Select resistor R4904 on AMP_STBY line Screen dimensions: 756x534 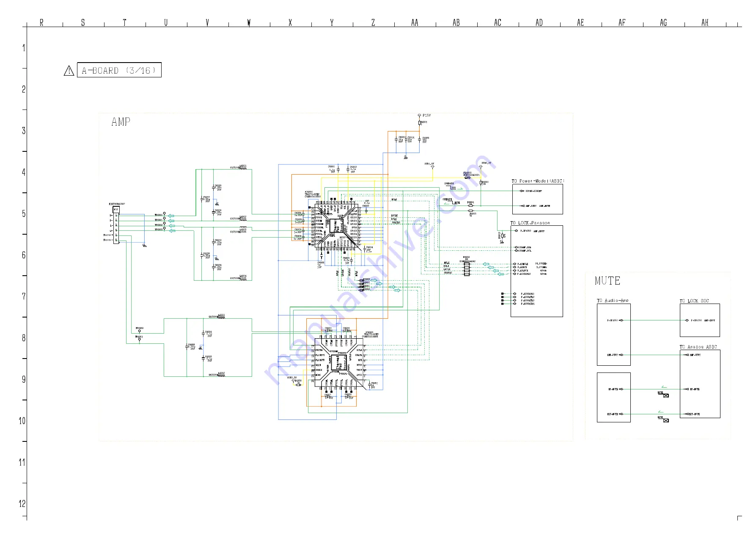[x=471, y=206]
